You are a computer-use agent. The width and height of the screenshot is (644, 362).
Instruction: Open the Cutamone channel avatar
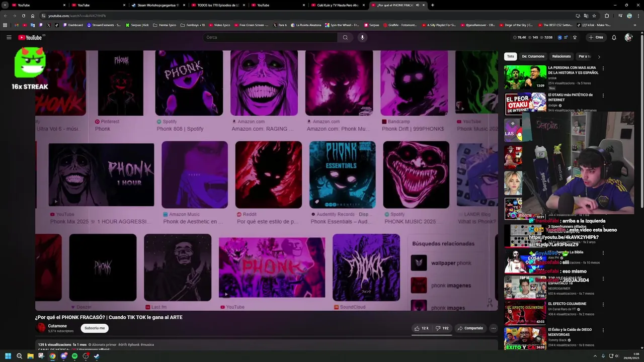(41, 328)
